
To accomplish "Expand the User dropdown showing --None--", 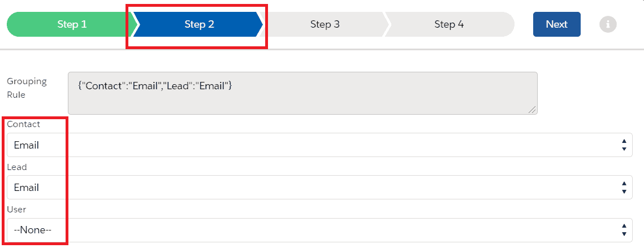I will [x=317, y=230].
